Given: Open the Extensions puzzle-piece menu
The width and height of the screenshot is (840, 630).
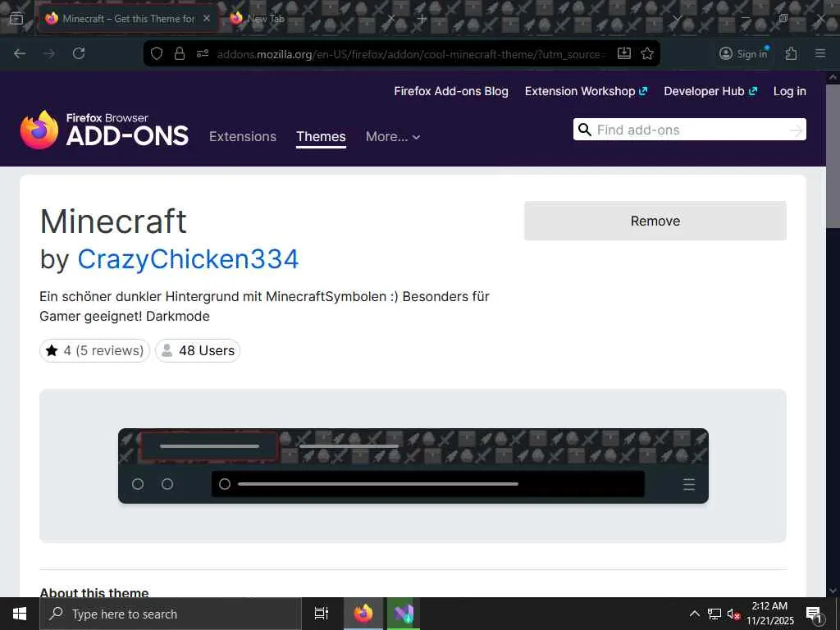Looking at the screenshot, I should click(x=792, y=53).
